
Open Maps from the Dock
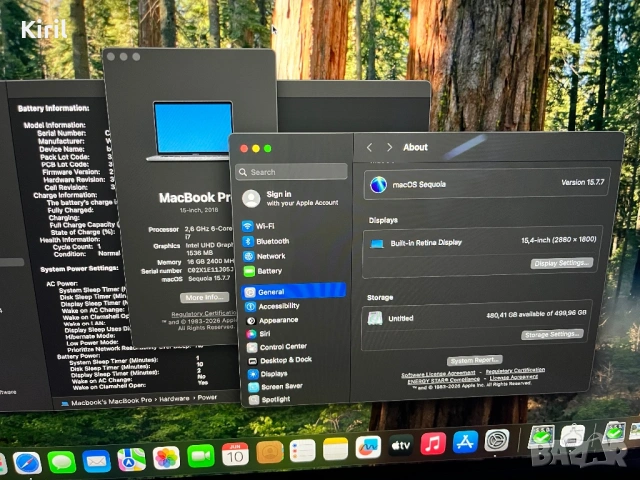131,460
